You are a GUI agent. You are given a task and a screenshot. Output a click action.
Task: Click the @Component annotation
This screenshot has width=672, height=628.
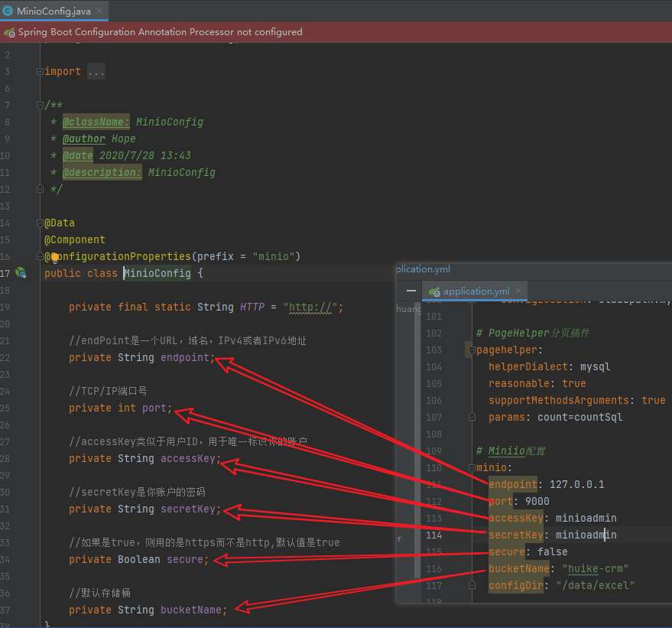click(x=75, y=239)
